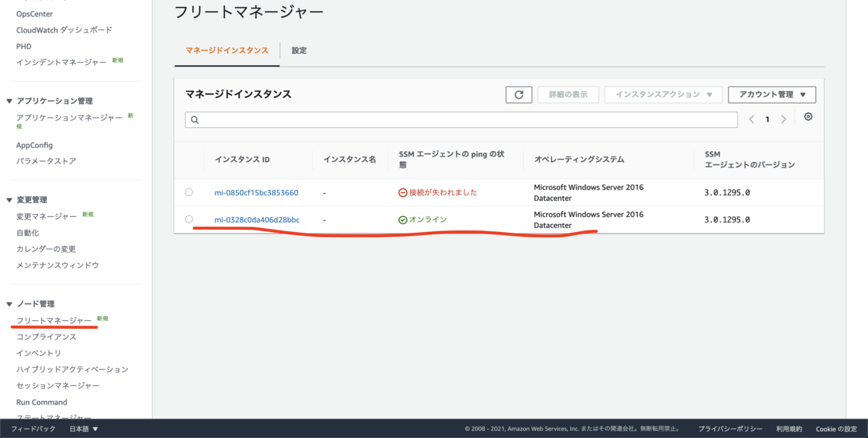Open the アカウント管理 dropdown
The image size is (868, 438).
click(772, 95)
